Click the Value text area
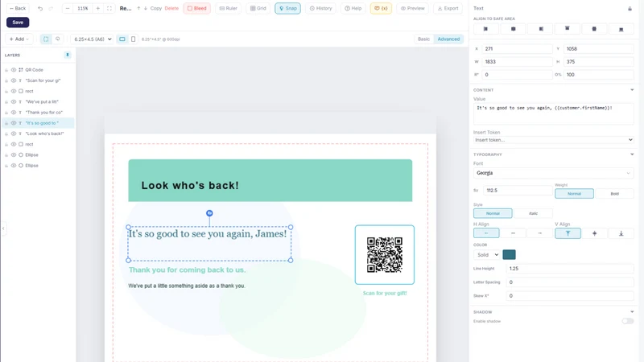 553,113
